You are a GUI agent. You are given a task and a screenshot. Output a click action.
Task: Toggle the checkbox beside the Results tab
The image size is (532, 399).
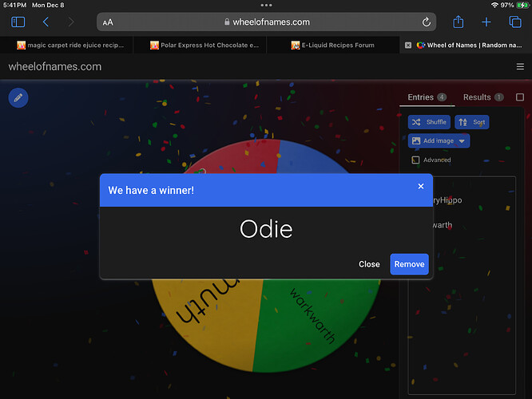click(x=520, y=97)
